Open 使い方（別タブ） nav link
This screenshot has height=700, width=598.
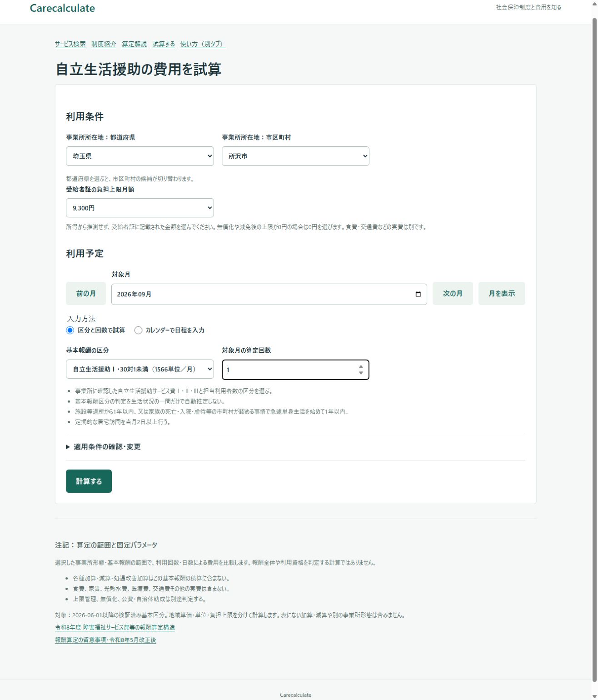[203, 44]
